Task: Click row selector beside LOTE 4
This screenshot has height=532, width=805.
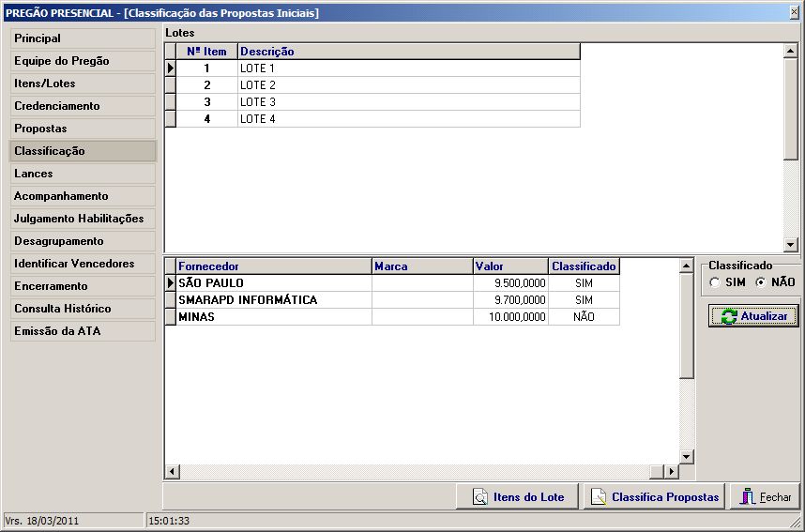Action: click(x=171, y=119)
